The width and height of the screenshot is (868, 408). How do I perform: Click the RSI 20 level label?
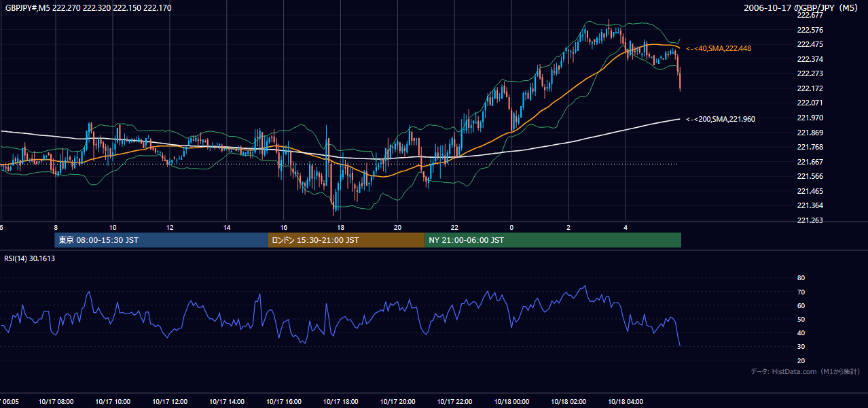click(x=801, y=360)
